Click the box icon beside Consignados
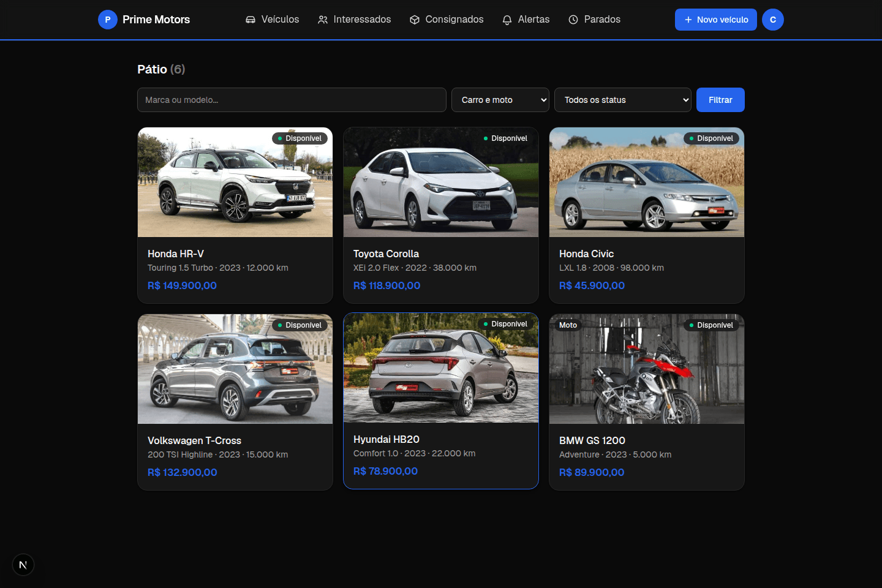 click(x=415, y=20)
